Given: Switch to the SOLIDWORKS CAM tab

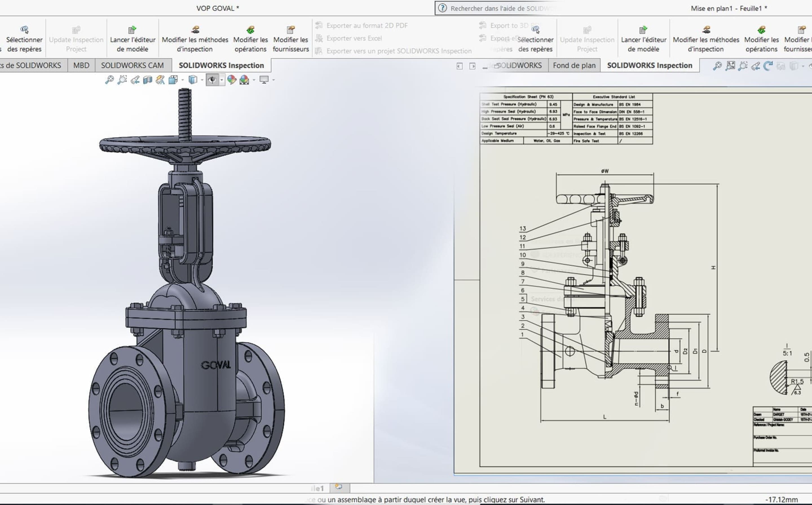Looking at the screenshot, I should click(x=133, y=65).
